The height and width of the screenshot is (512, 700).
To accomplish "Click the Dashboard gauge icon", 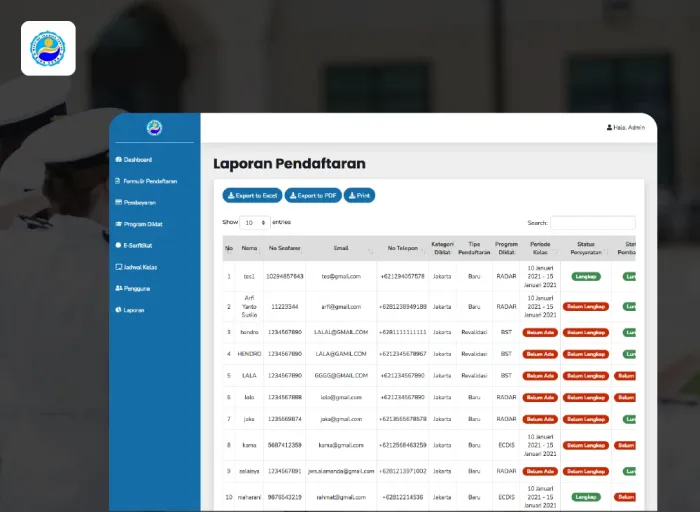I will 118,159.
